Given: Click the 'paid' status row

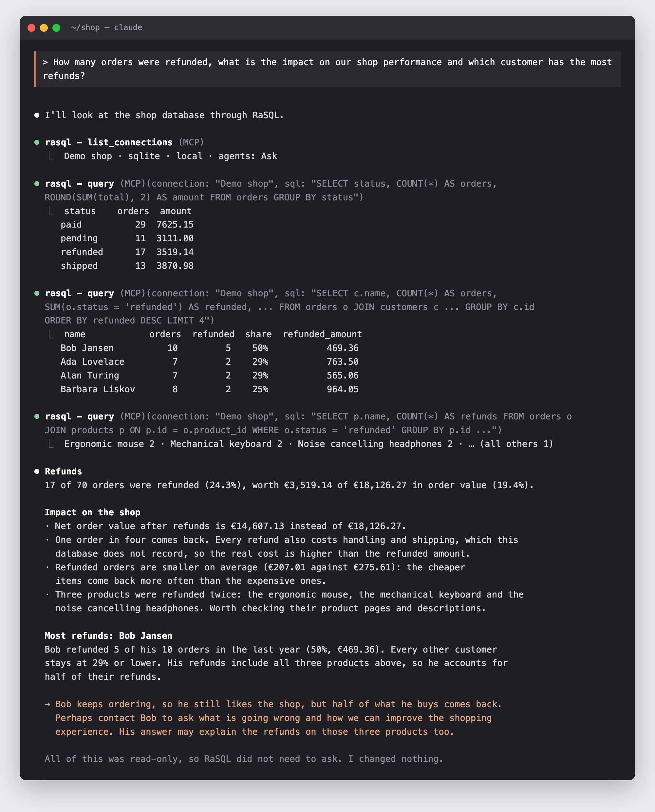Looking at the screenshot, I should 127,224.
